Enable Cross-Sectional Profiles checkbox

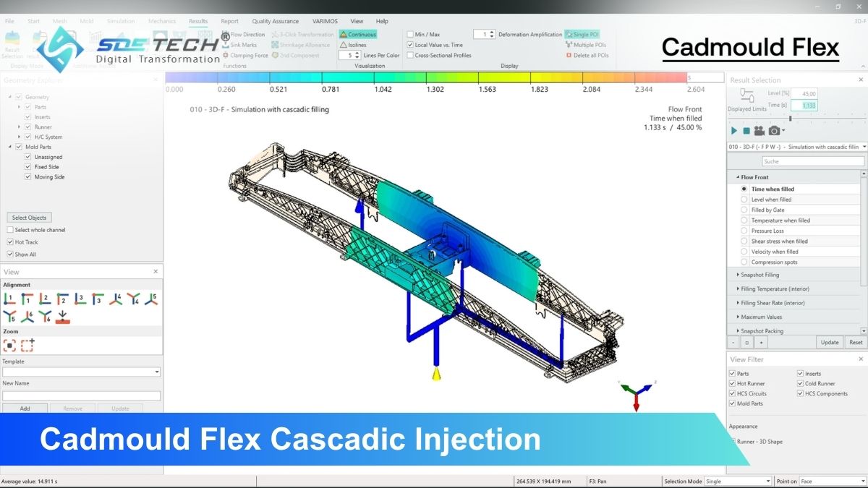pyautogui.click(x=410, y=55)
